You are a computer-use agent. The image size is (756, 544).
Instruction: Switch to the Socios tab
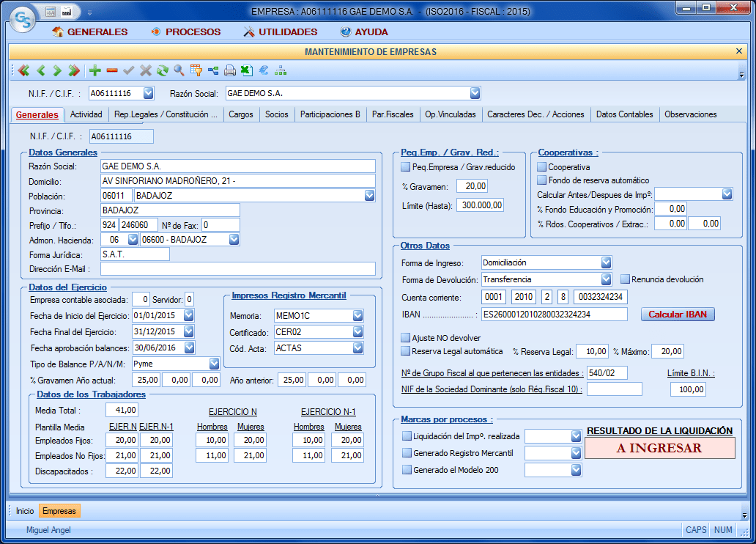[x=277, y=114]
